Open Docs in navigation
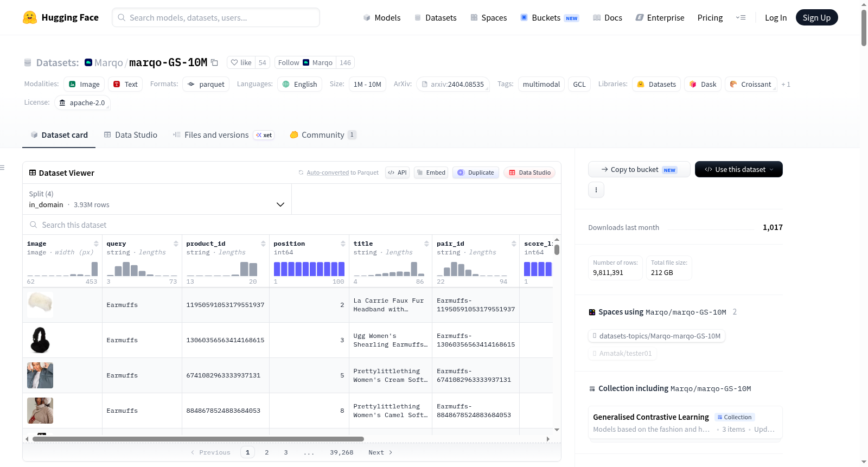 [x=607, y=17]
